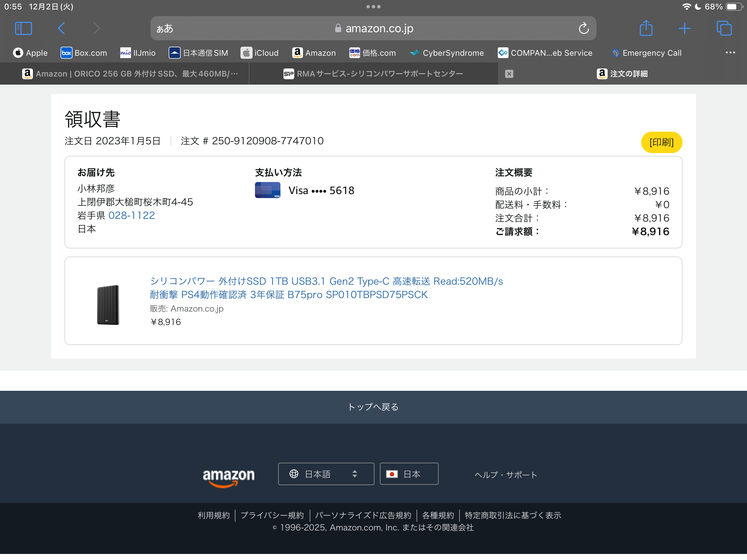Image resolution: width=747 pixels, height=560 pixels.
Task: Add a new tab with plus icon
Action: (x=684, y=28)
